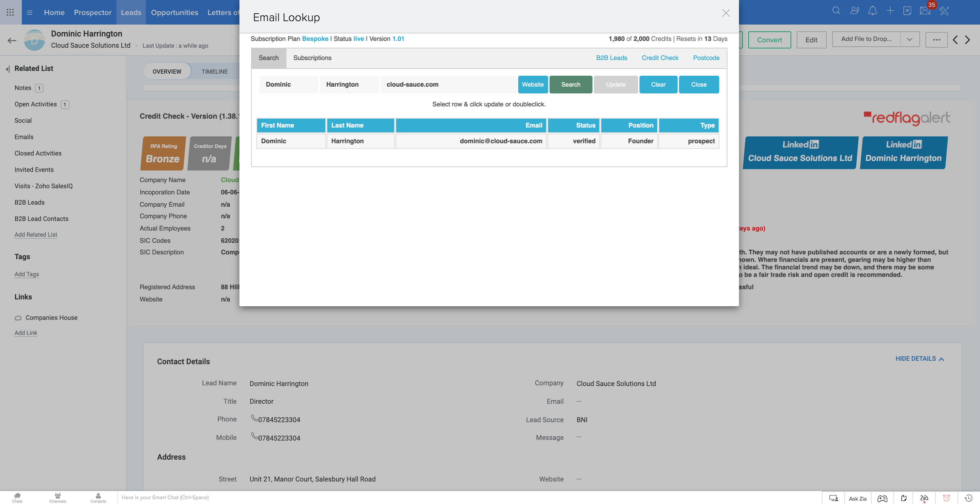Toggle the hamburger navigation menu
Screen dimensions: 980x504
[29, 12]
